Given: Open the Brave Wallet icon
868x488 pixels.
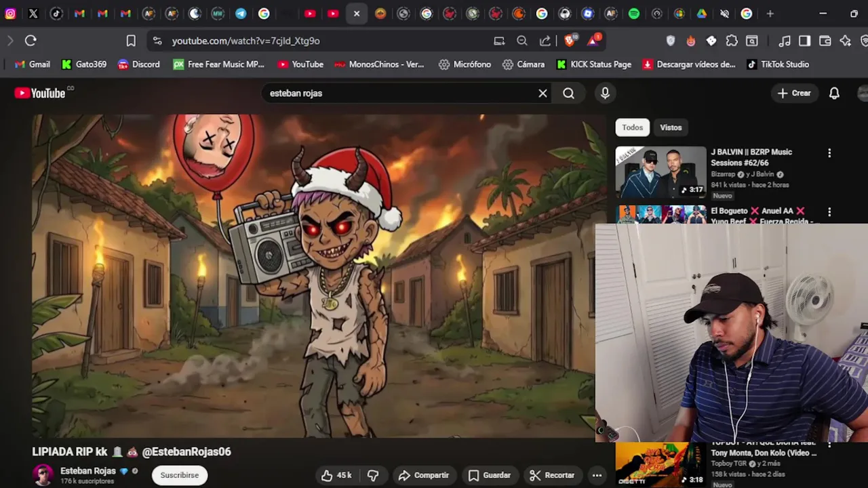Looking at the screenshot, I should tap(825, 41).
